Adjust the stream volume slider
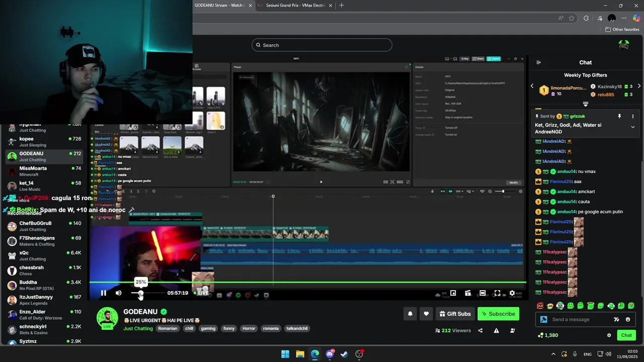The height and width of the screenshot is (362, 644). pyautogui.click(x=147, y=293)
